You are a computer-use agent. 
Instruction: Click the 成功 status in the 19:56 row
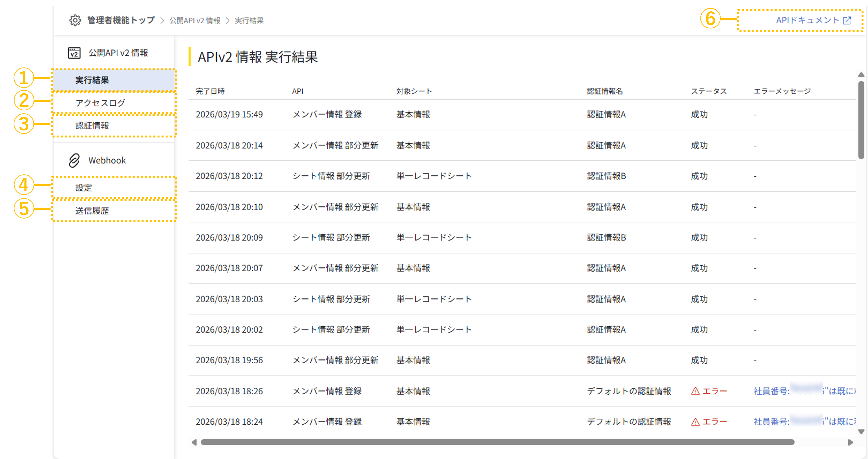pyautogui.click(x=699, y=360)
